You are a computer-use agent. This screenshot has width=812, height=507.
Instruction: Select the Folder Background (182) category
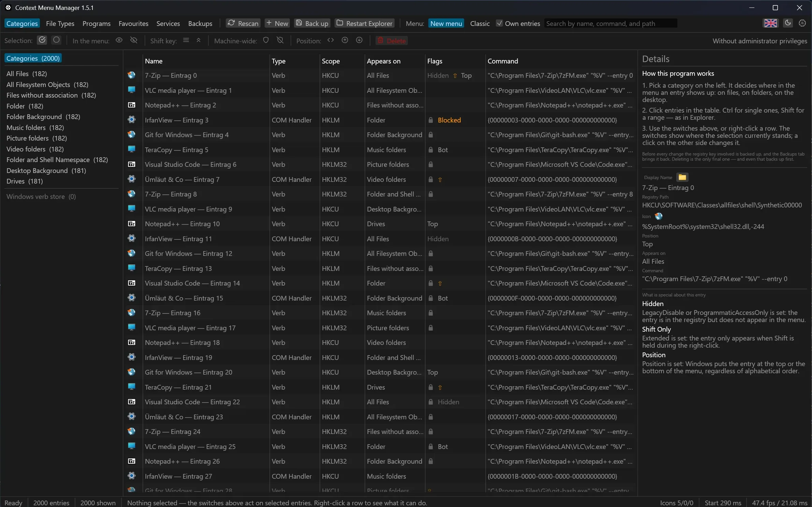coord(43,117)
